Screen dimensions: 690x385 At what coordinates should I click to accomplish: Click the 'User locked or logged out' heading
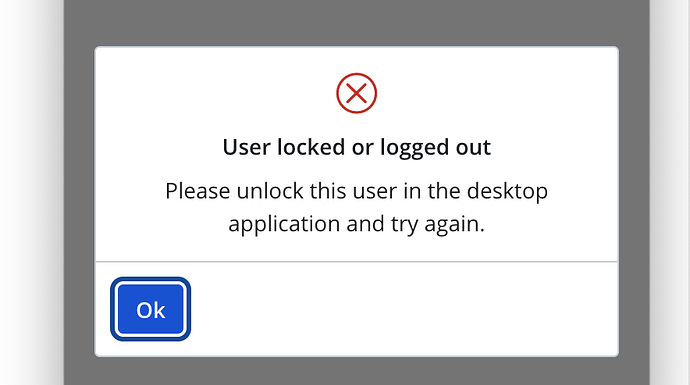356,147
